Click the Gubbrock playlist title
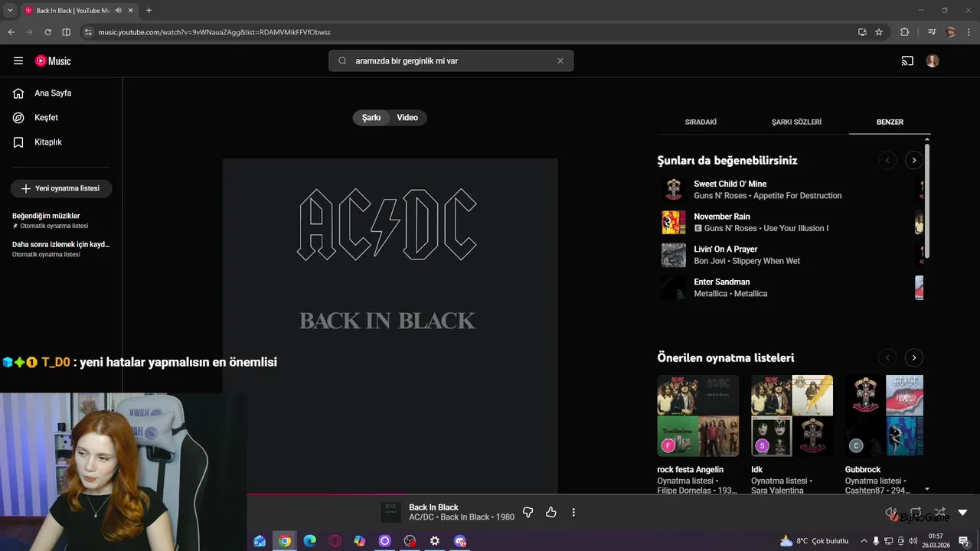980x551 pixels. point(863,469)
